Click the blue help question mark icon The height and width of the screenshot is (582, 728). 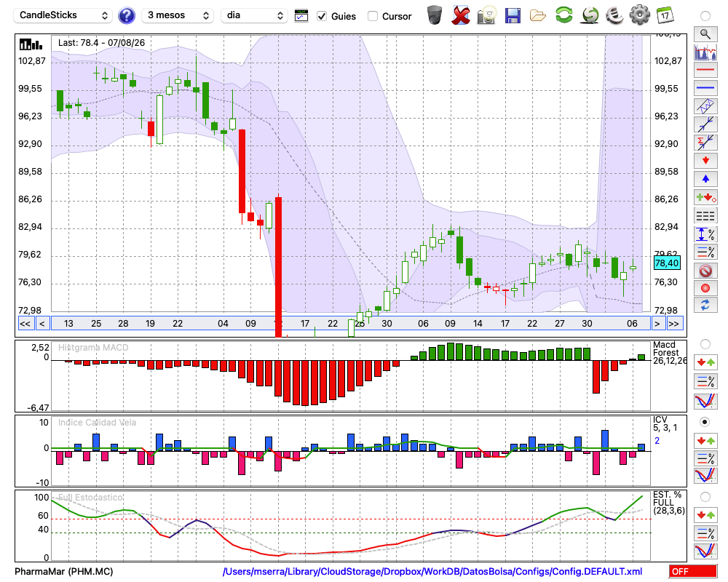pyautogui.click(x=126, y=16)
